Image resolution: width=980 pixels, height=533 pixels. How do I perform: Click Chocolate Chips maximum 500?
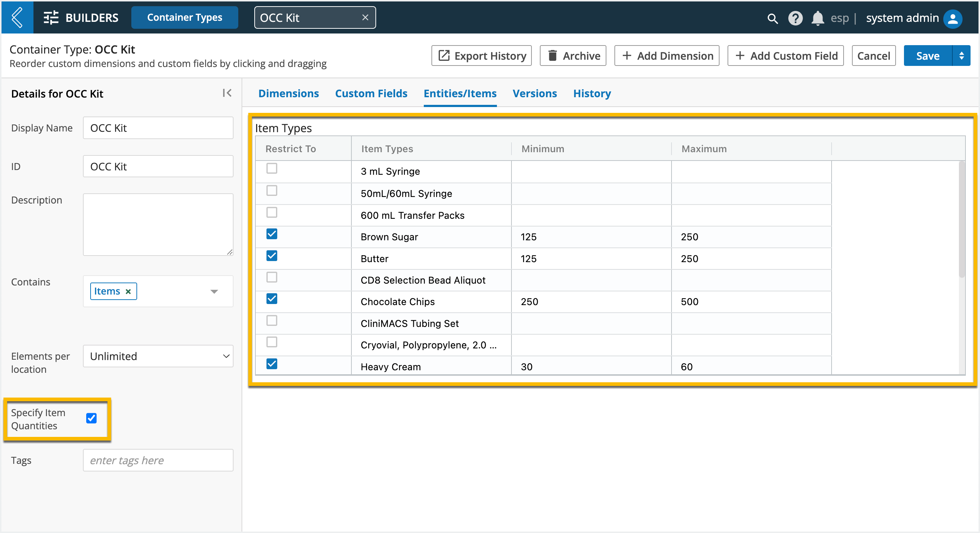(689, 301)
